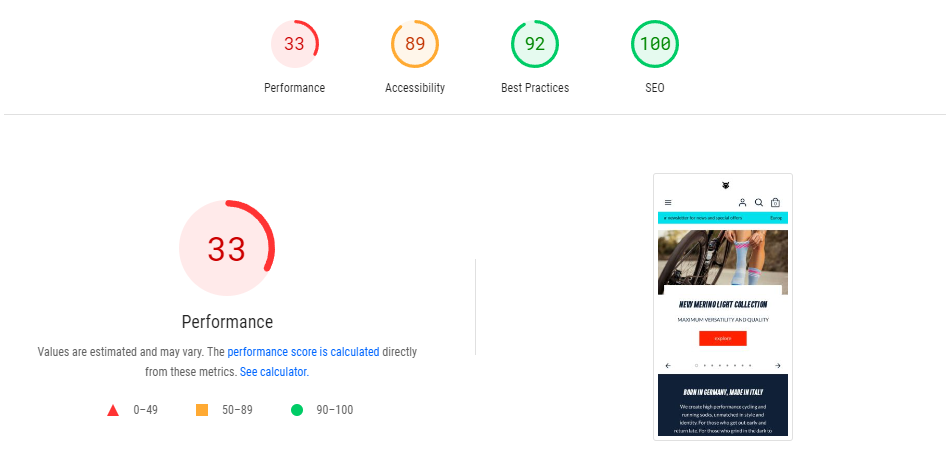Open the "See calculator" link
The width and height of the screenshot is (952, 452).
pos(273,372)
